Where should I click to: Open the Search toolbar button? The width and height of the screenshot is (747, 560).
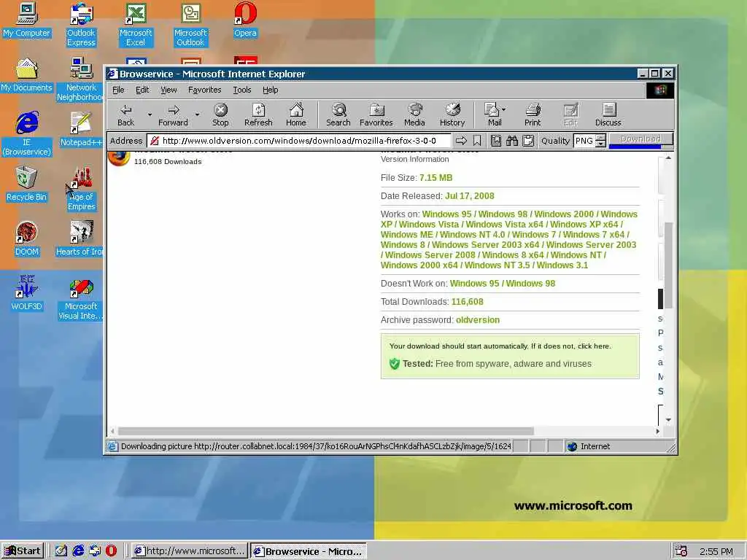click(338, 114)
